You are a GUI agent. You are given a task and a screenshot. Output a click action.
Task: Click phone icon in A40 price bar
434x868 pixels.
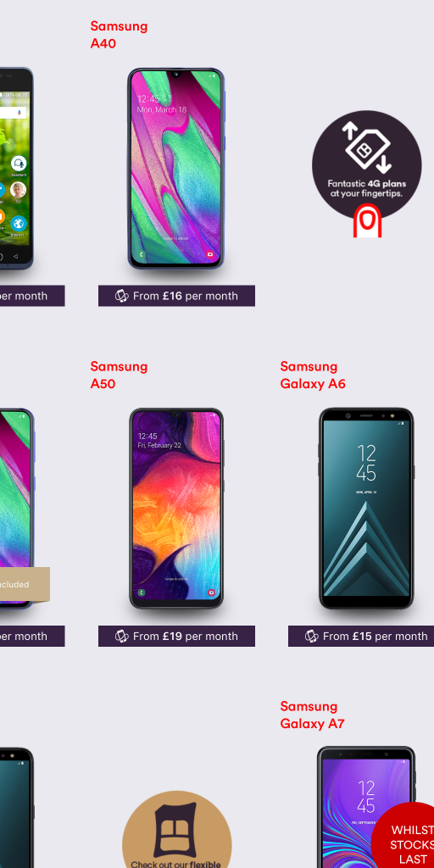pos(122,296)
